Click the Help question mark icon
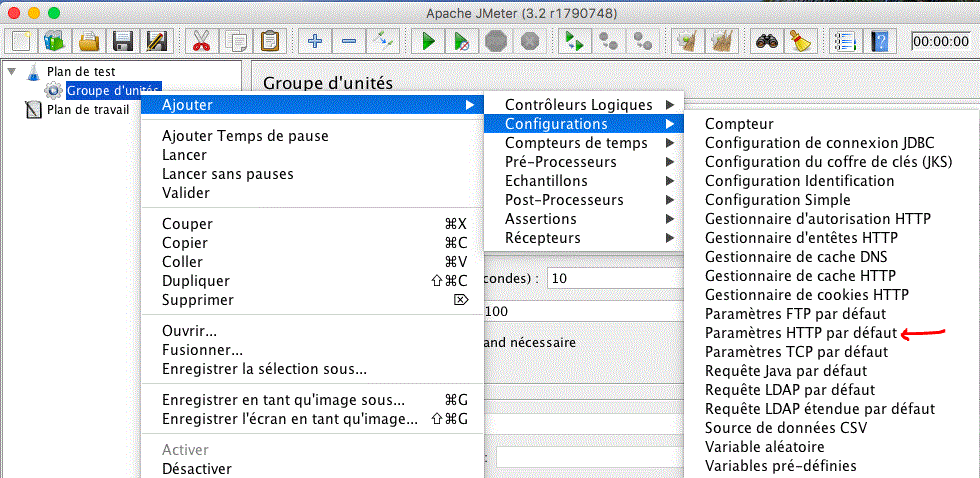This screenshot has width=980, height=478. coord(879,42)
